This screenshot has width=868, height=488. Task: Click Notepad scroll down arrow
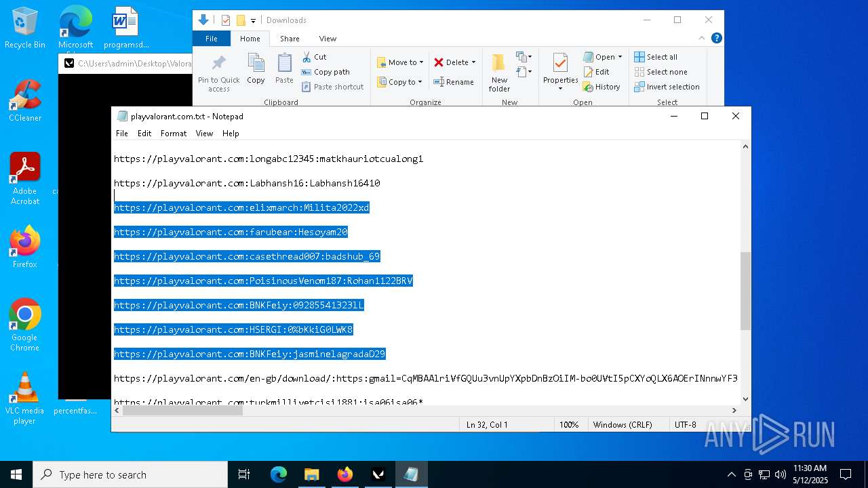point(745,399)
